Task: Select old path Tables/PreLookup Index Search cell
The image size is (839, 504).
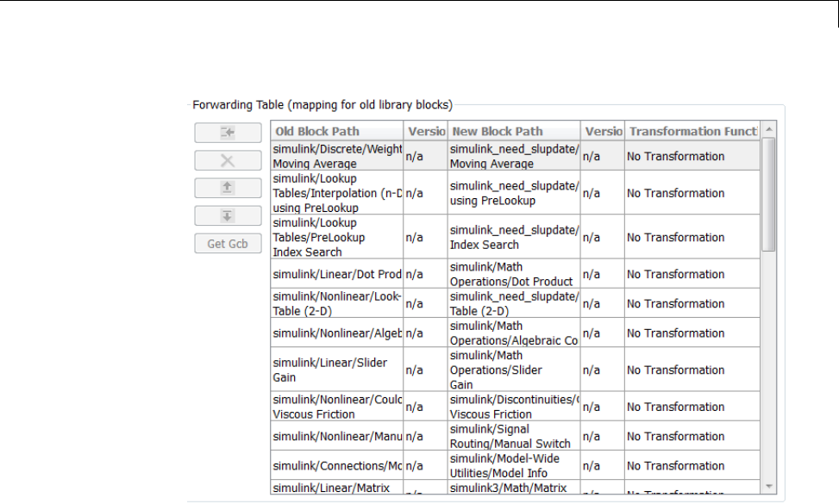Action: [x=337, y=237]
